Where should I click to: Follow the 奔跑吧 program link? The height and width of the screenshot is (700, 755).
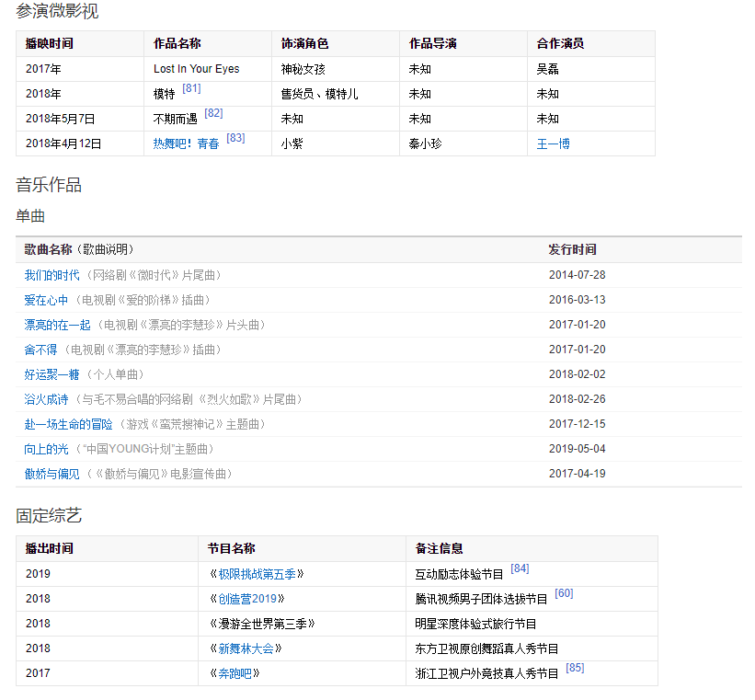[235, 673]
